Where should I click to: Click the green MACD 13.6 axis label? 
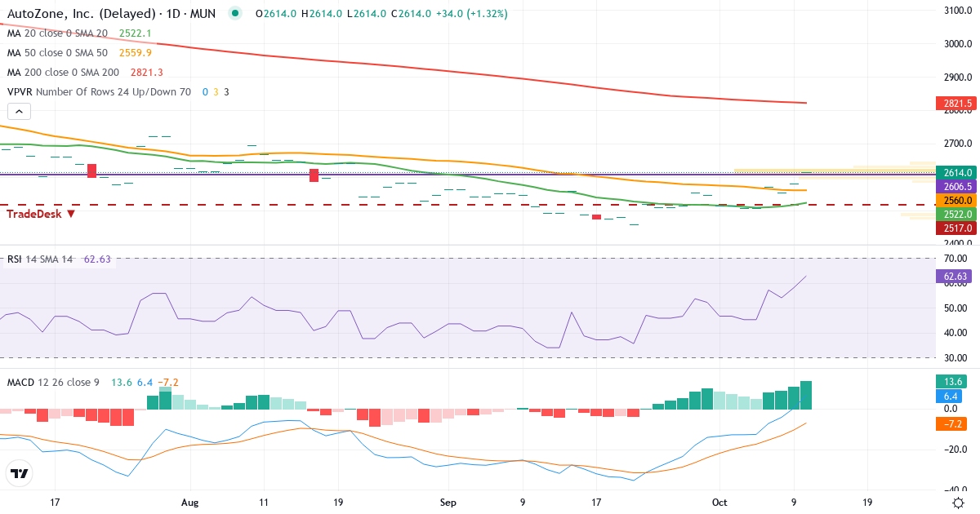click(x=951, y=382)
